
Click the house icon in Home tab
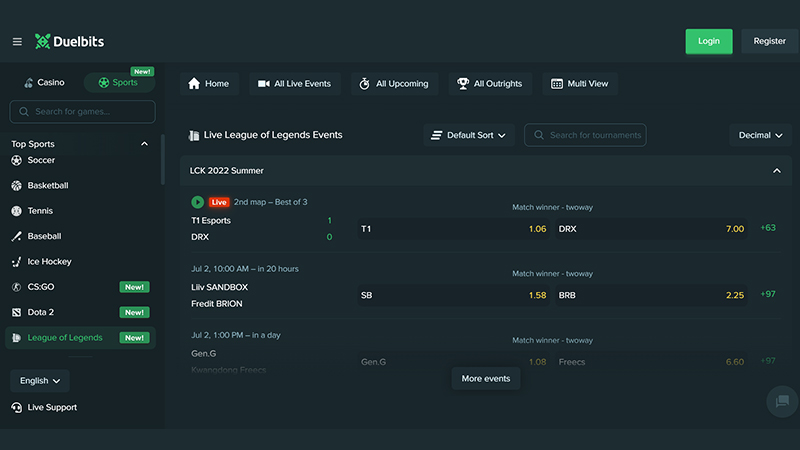coord(194,84)
